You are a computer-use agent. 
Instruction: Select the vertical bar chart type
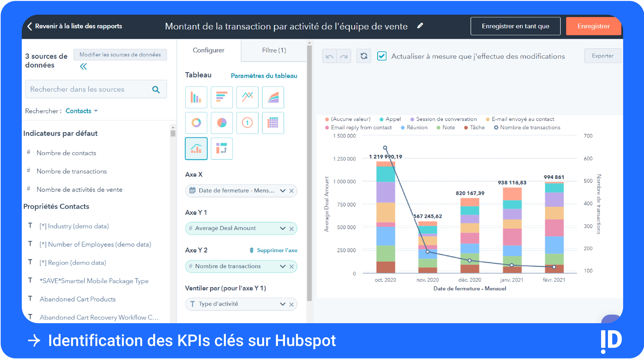click(196, 97)
